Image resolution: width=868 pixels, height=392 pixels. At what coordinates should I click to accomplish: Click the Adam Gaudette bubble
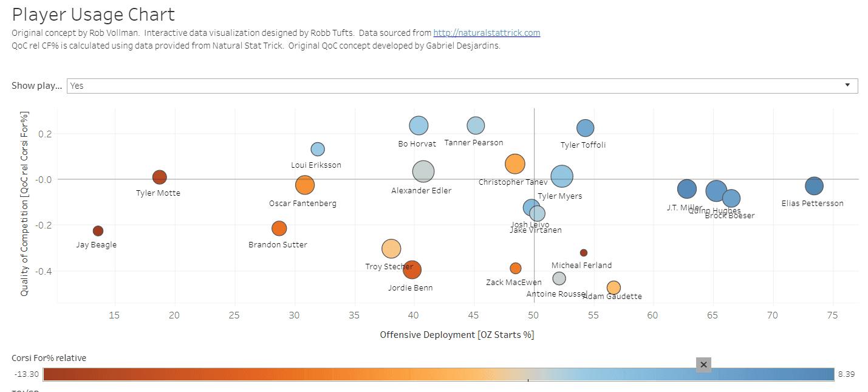pos(613,287)
